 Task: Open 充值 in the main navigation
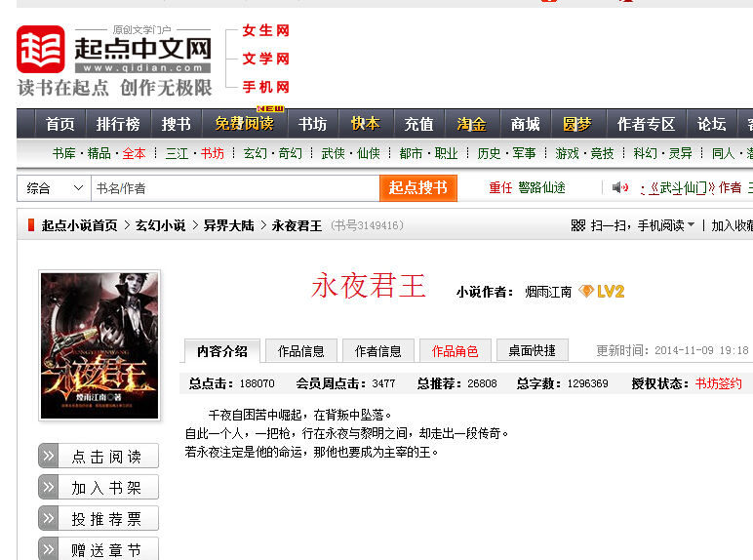(418, 124)
